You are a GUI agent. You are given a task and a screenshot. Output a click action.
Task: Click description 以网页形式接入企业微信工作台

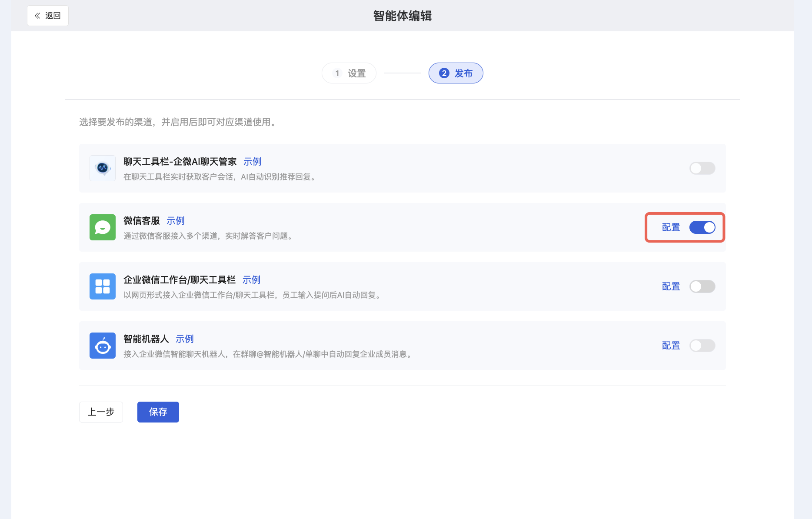tap(253, 295)
